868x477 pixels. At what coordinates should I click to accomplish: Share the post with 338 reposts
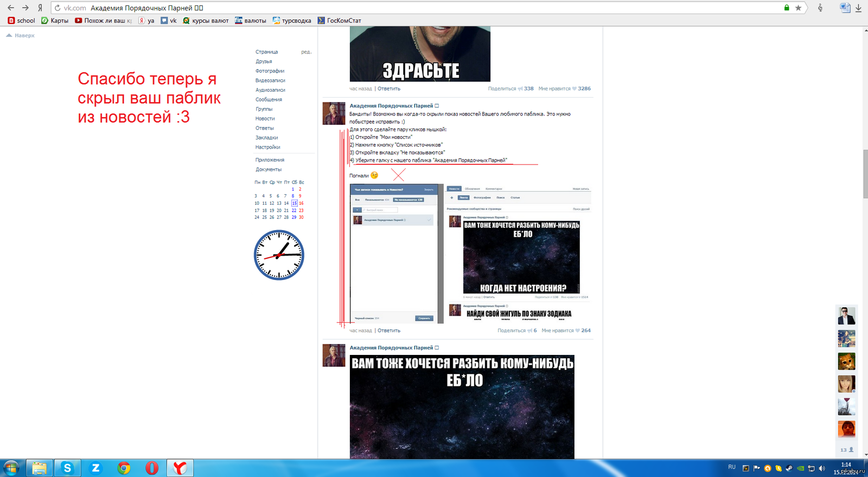(x=510, y=88)
